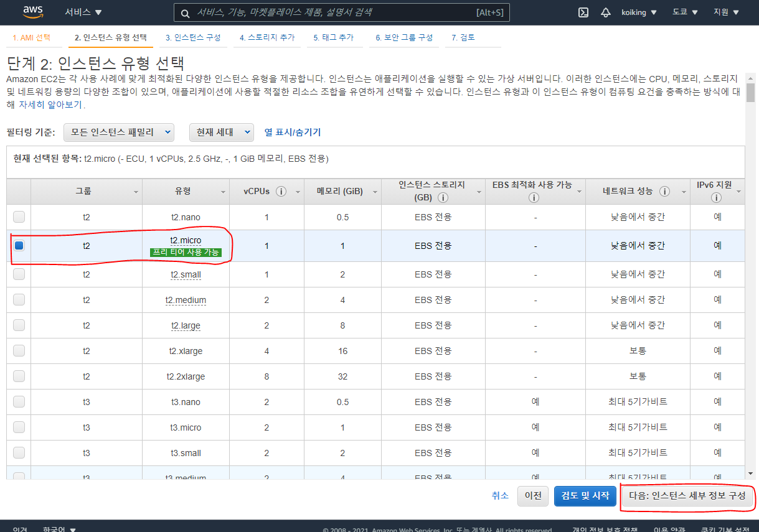The width and height of the screenshot is (759, 532).
Task: Click the 열 표시/숨기기 link
Action: point(293,132)
